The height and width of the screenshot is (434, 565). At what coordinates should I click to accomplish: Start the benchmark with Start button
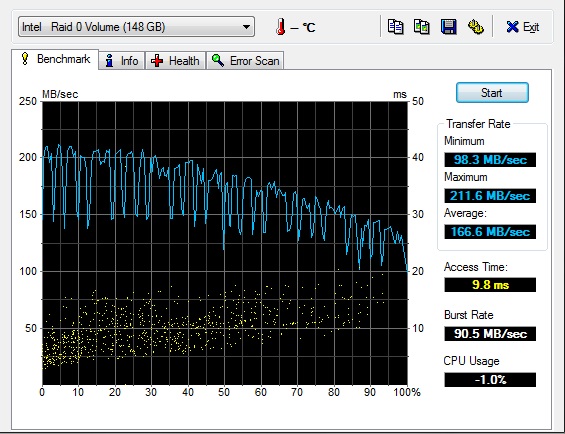click(492, 93)
